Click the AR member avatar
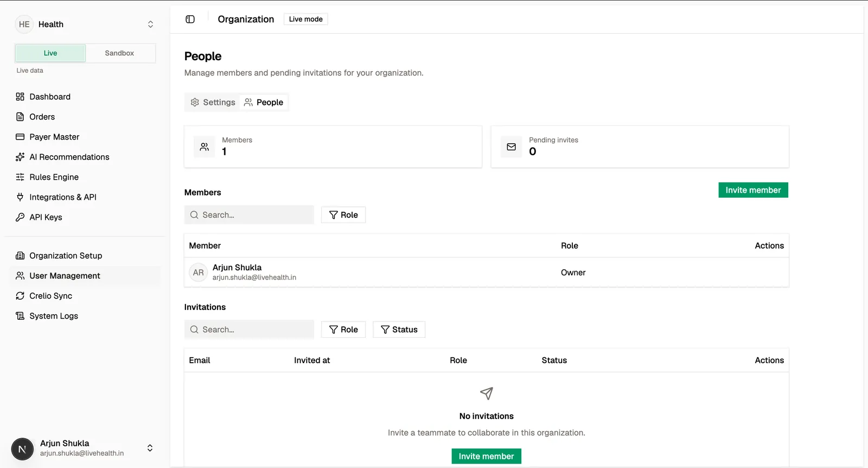868x468 pixels. 199,273
